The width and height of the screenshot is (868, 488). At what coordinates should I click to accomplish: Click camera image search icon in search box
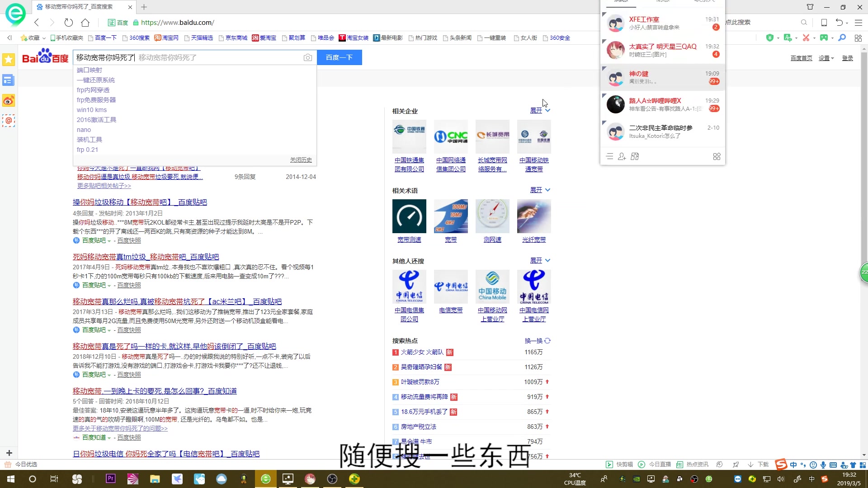[308, 57]
